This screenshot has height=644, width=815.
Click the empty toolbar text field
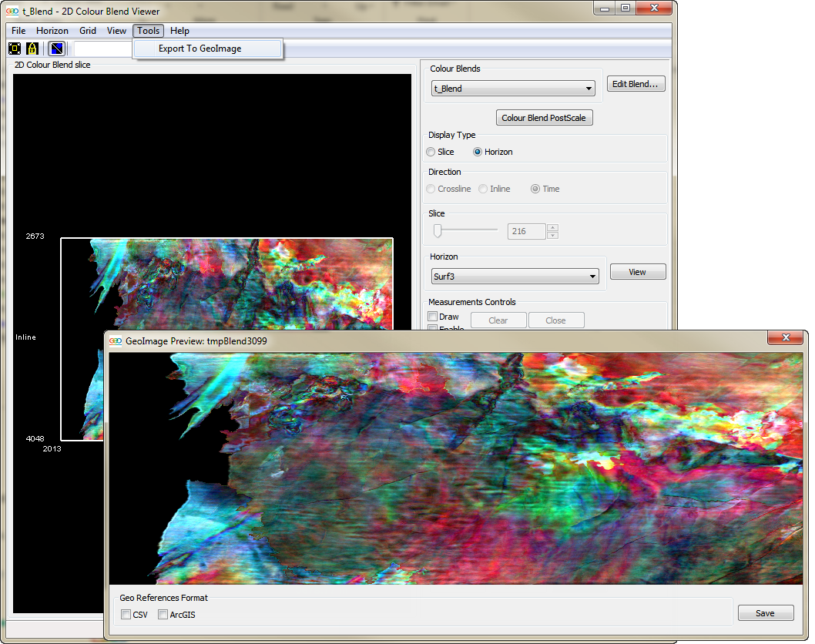tap(102, 49)
